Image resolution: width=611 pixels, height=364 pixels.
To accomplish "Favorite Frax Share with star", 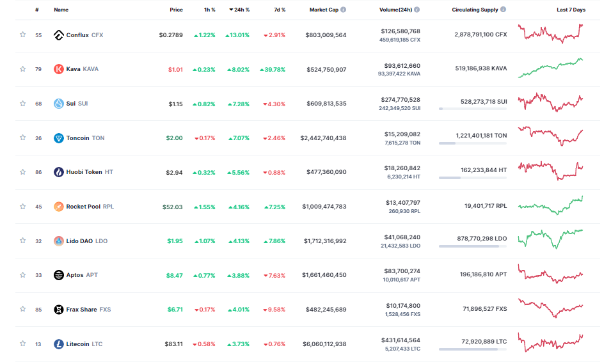I will point(22,309).
